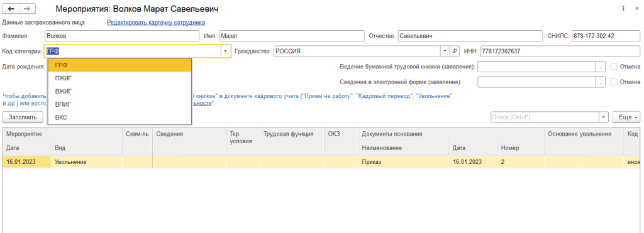Screen dimensions: 644x233
Task: Focus the electronic form statement field
Action: click(537, 82)
